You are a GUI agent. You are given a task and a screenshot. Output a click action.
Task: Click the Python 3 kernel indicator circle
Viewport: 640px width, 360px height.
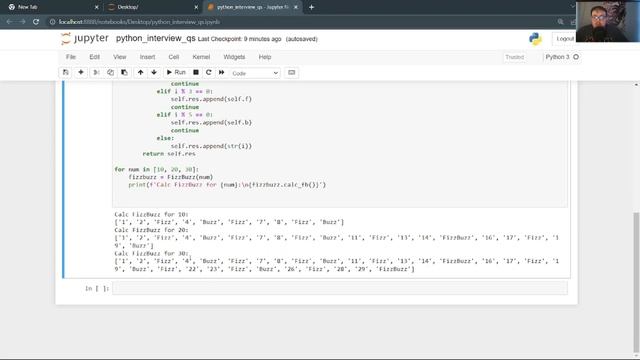[x=576, y=57]
